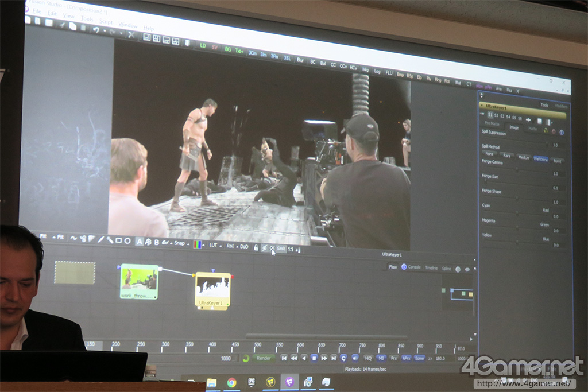This screenshot has width=588, height=392.
Task: Switch to the Flow tab
Action: click(393, 267)
